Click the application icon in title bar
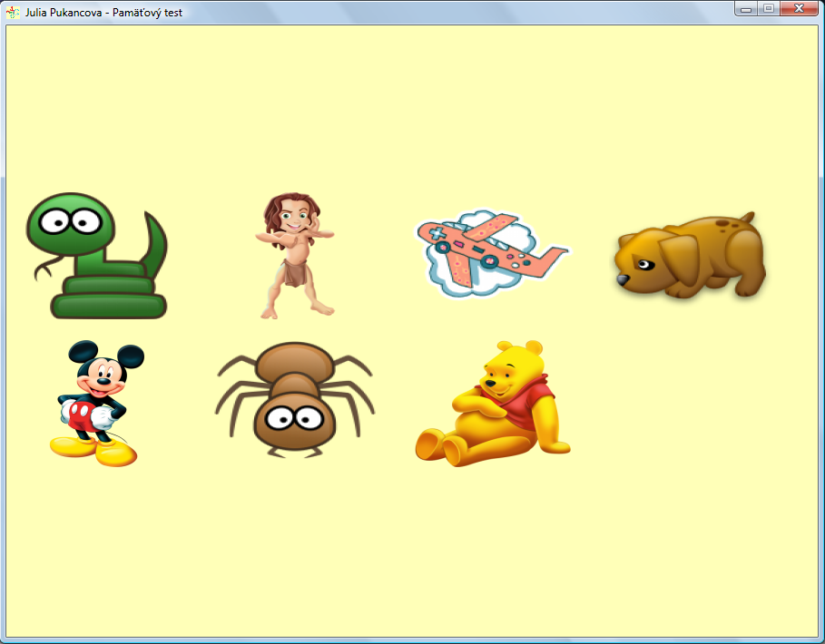825x644 pixels. tap(13, 12)
